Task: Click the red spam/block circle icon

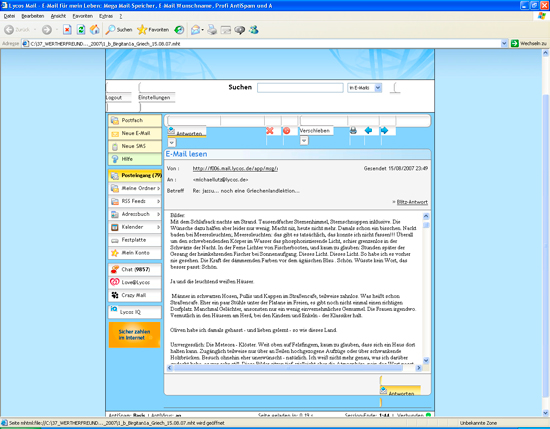Action: (287, 131)
